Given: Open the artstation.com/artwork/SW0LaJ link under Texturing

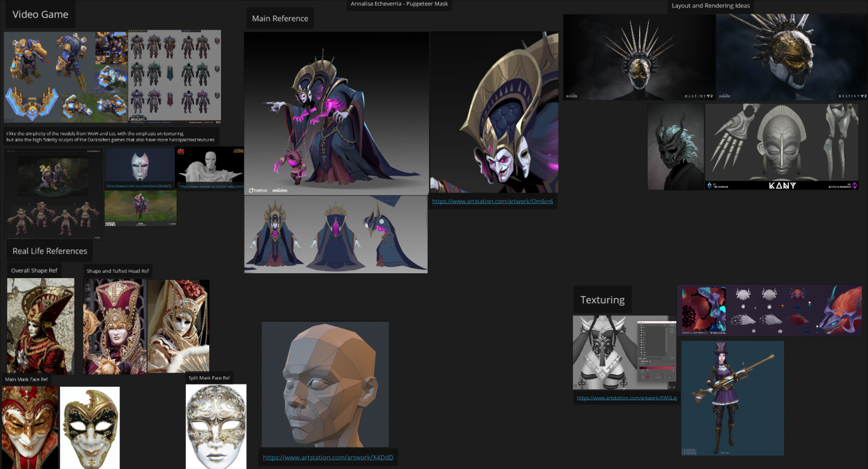Looking at the screenshot, I should pos(627,398).
